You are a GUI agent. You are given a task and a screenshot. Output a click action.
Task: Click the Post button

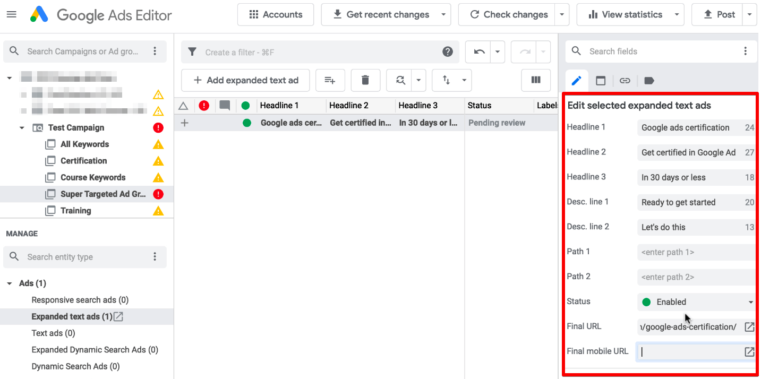click(719, 15)
